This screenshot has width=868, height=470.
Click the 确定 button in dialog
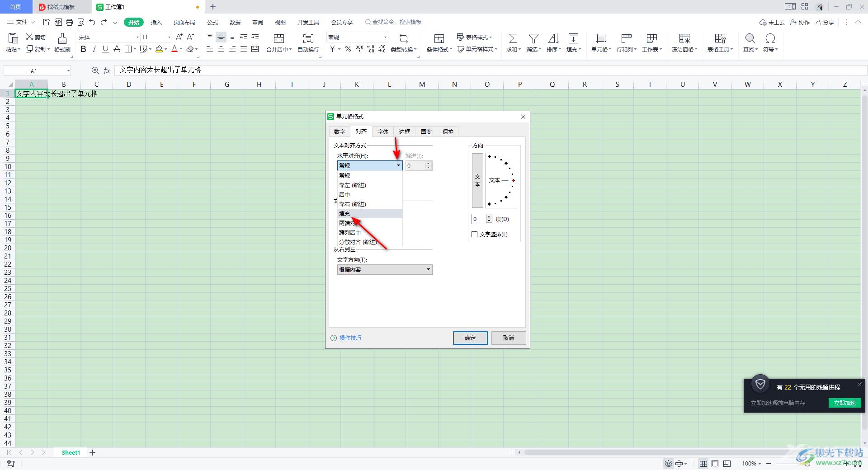click(470, 338)
